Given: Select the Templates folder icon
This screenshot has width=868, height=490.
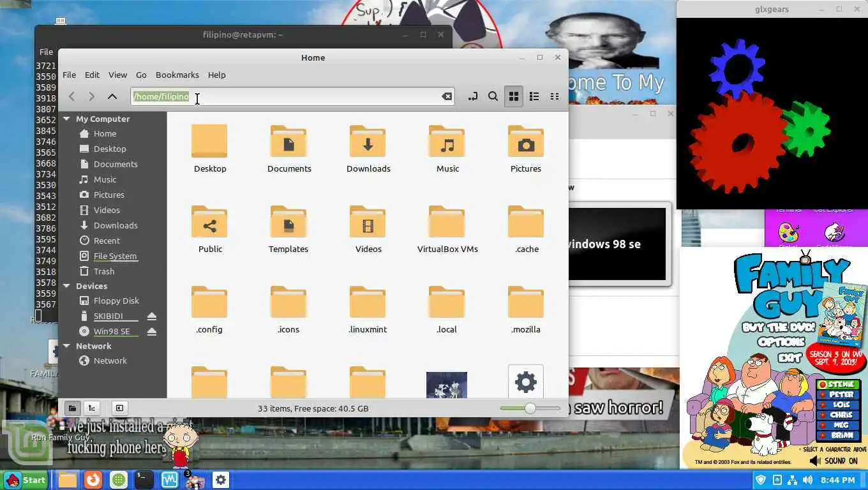Looking at the screenshot, I should point(288,221).
